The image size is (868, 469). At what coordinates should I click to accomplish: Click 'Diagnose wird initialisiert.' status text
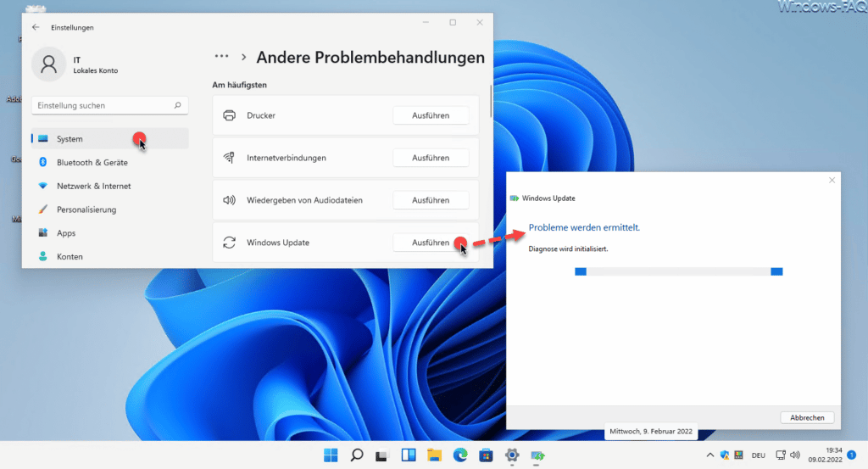tap(568, 249)
